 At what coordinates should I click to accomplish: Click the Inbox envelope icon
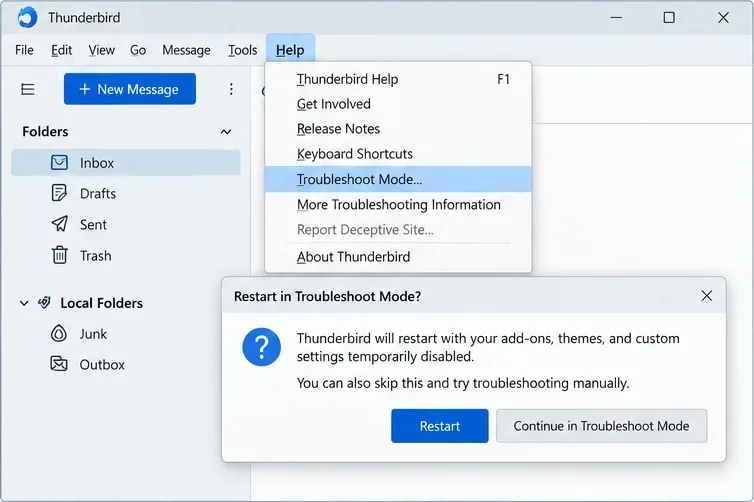click(x=59, y=163)
